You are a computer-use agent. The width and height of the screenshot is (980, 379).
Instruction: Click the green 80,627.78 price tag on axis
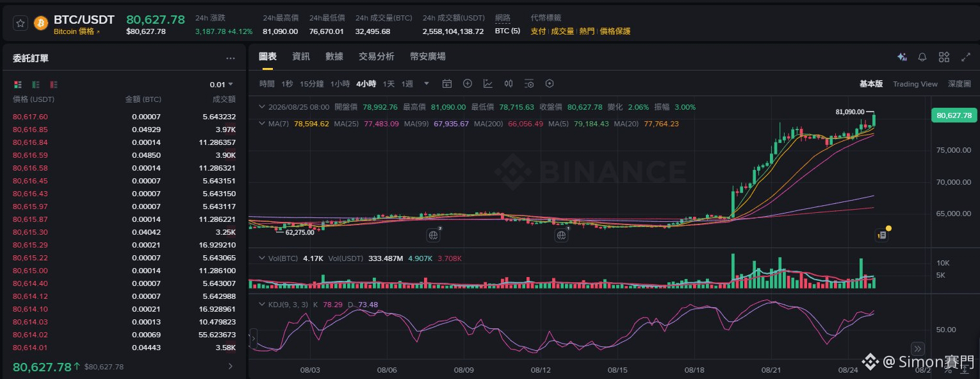954,115
